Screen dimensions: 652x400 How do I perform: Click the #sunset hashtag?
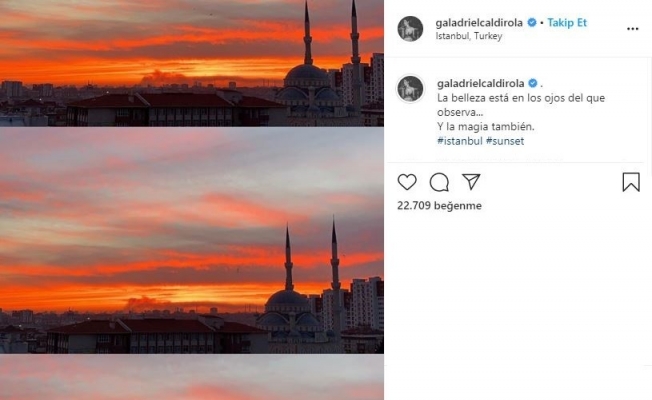[505, 141]
